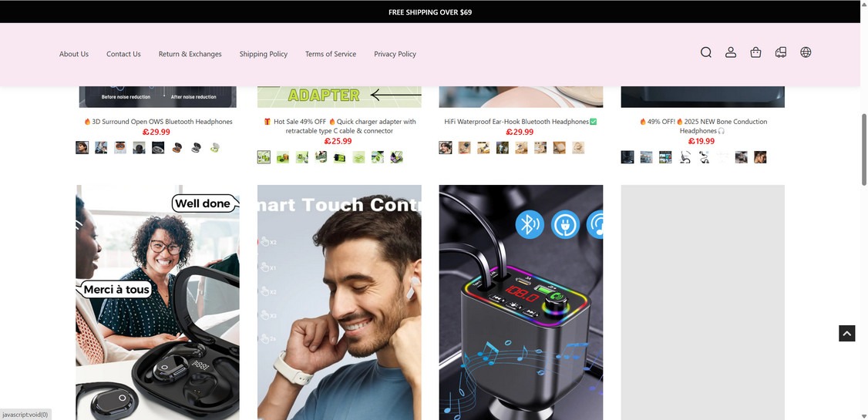
Task: Click the car Bluetooth FM transmitter product image
Action: 521,302
